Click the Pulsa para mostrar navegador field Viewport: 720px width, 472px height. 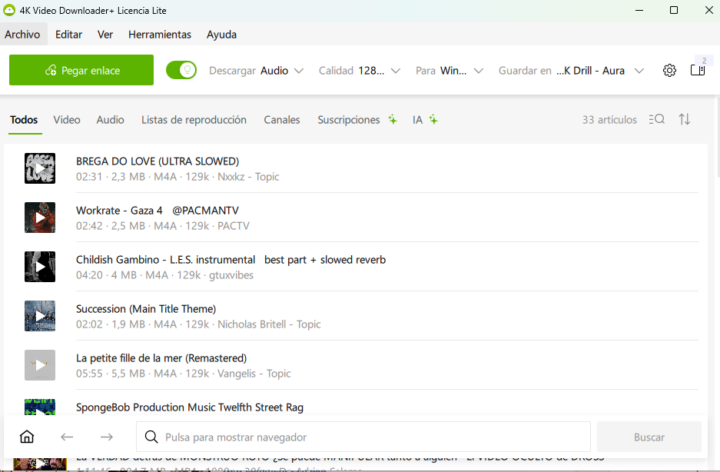[x=363, y=437]
